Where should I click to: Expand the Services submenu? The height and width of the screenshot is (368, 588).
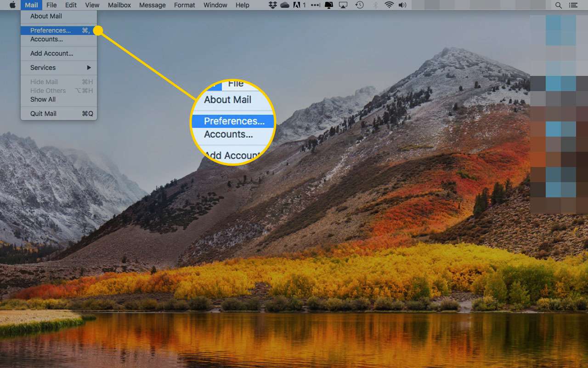point(59,68)
